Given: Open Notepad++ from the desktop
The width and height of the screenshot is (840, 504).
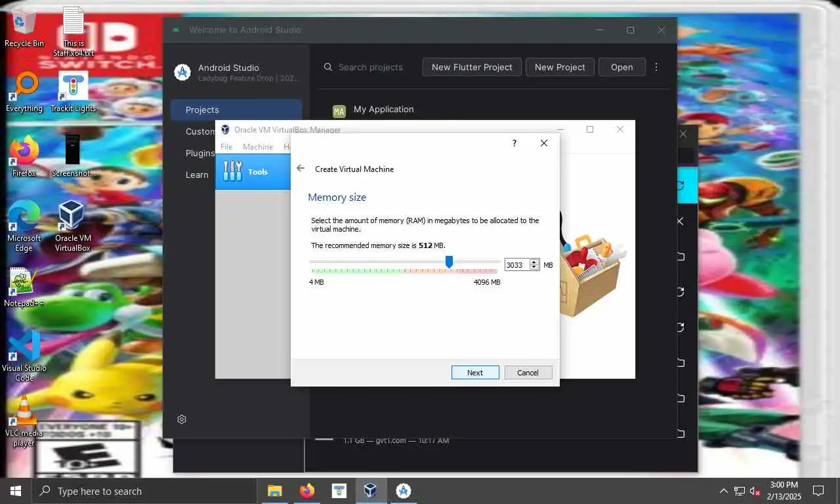Looking at the screenshot, I should click(24, 287).
